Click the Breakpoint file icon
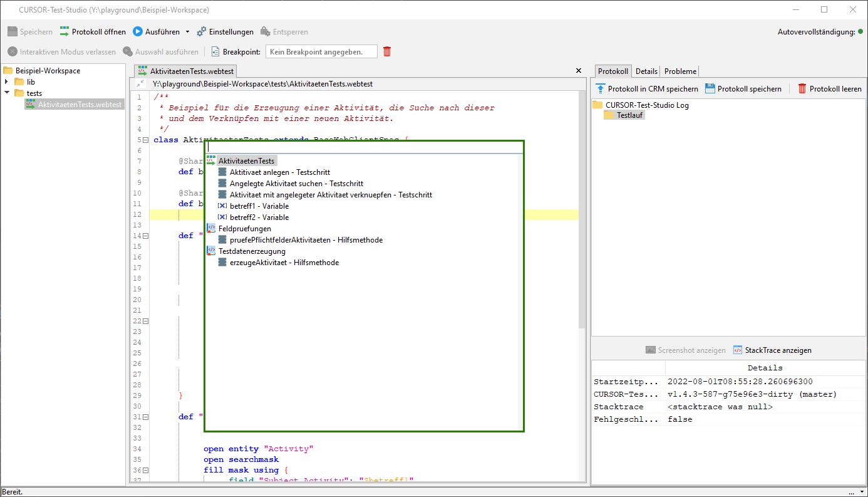The height and width of the screenshot is (497, 868). pyautogui.click(x=215, y=52)
